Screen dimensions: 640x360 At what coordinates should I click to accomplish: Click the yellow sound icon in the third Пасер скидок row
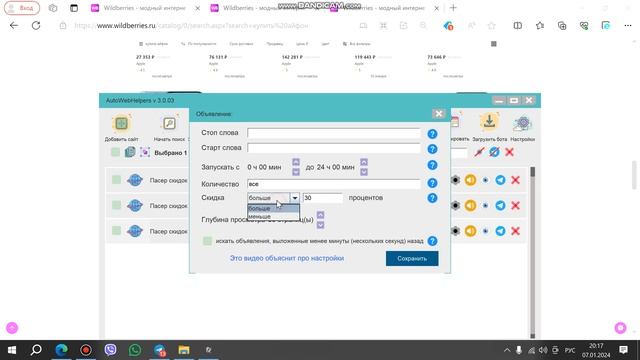coord(470,231)
